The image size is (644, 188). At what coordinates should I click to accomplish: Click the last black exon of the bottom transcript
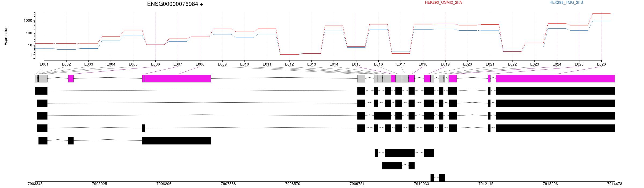[442, 178]
